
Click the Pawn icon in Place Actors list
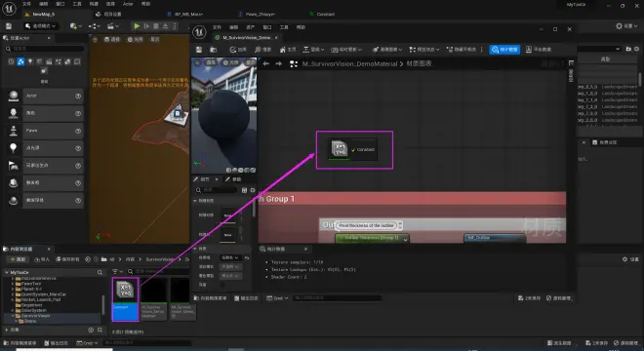[14, 131]
